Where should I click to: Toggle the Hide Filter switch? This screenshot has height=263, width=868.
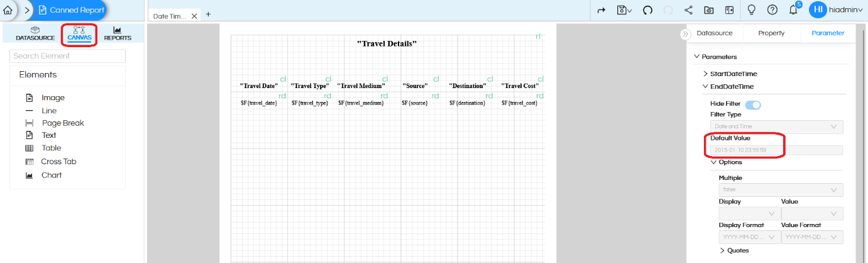753,104
